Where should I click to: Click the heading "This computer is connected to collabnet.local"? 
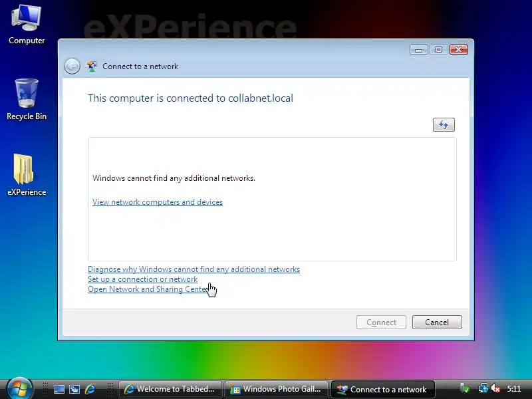190,98
